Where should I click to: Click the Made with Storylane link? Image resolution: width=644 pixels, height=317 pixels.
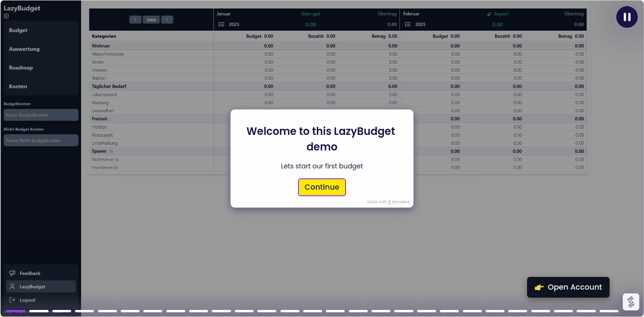388,202
